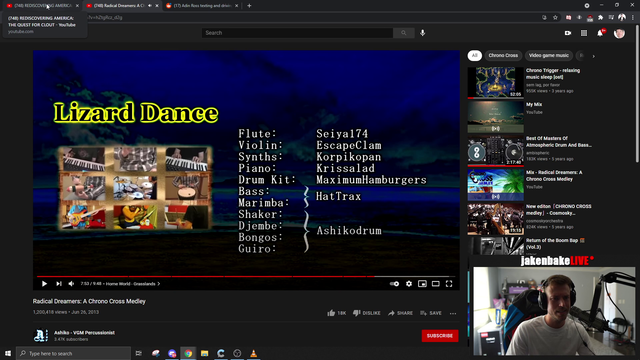Click the Dislike thumbs down button
The height and width of the screenshot is (360, 640).
(x=367, y=313)
